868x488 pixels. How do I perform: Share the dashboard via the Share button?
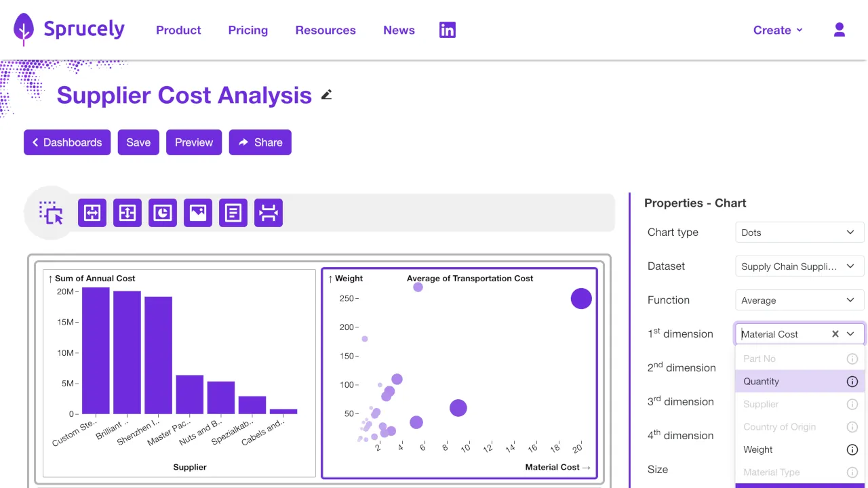(x=260, y=142)
